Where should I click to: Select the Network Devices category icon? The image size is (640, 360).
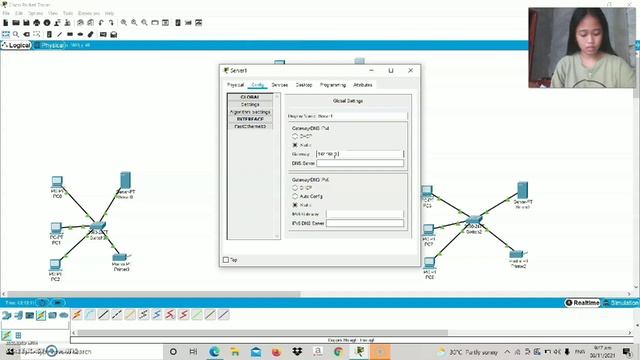(7, 315)
